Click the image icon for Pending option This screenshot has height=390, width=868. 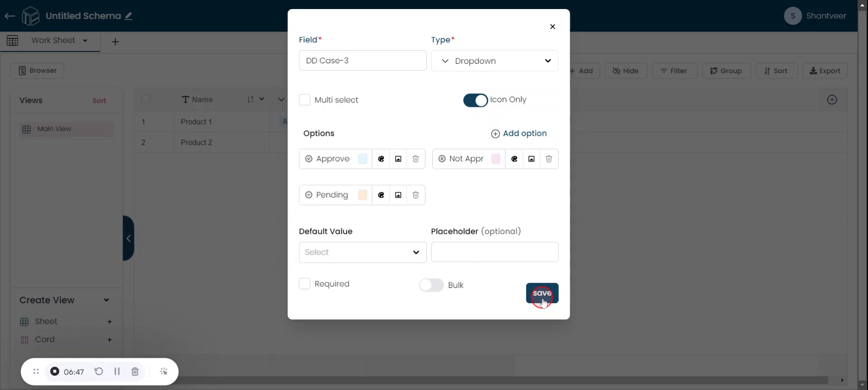point(398,195)
